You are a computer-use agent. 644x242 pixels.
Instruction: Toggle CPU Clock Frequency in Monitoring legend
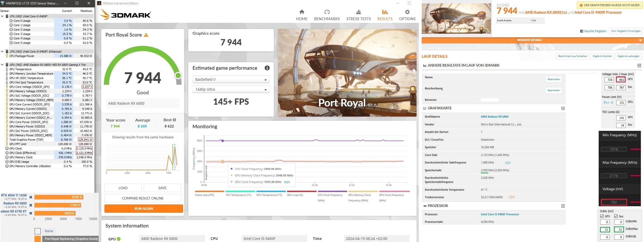click(x=332, y=196)
